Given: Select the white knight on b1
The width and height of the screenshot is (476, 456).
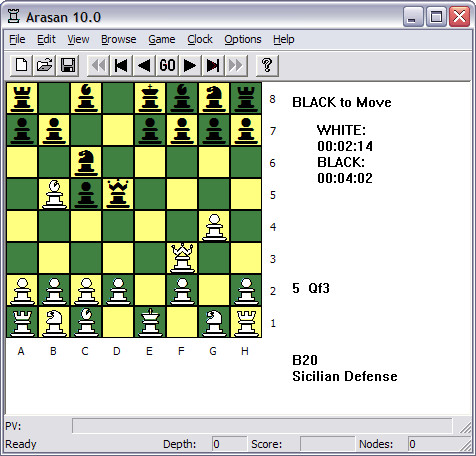Looking at the screenshot, I should pyautogui.click(x=54, y=322).
